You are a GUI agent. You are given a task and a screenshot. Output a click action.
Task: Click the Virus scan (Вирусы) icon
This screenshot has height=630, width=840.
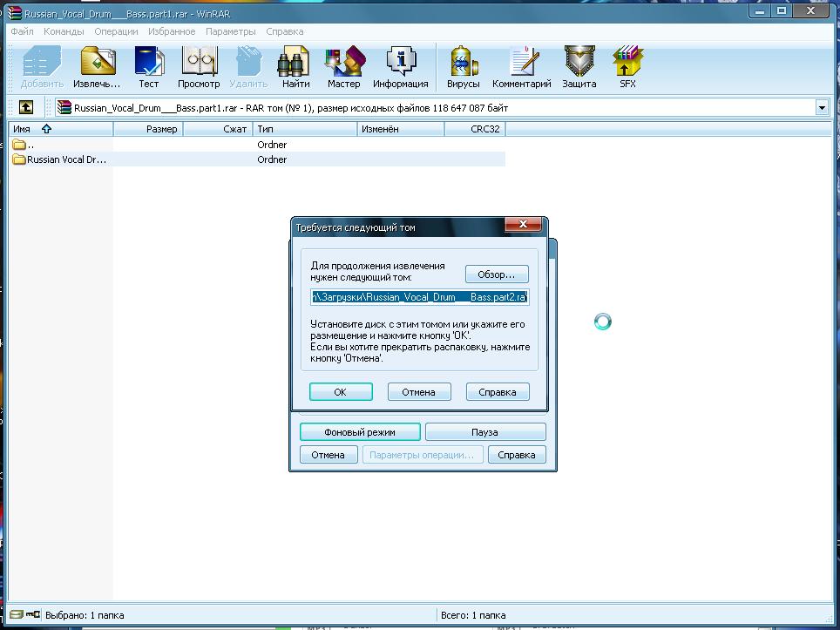click(463, 67)
